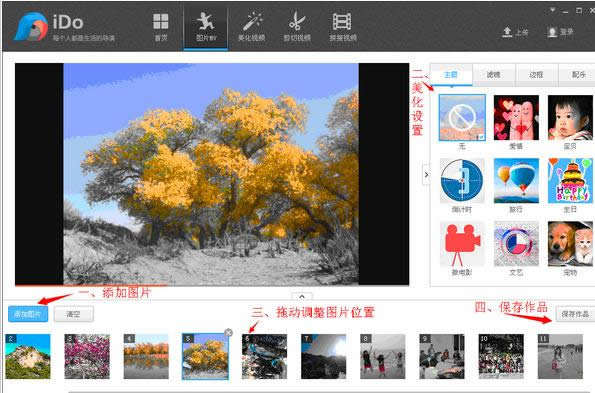Open the 剪切视频 scissors tool

297,21
